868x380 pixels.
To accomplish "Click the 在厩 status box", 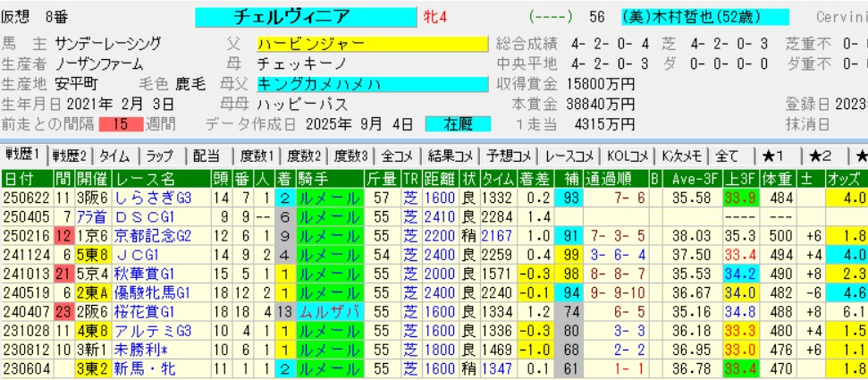I will click(x=456, y=123).
